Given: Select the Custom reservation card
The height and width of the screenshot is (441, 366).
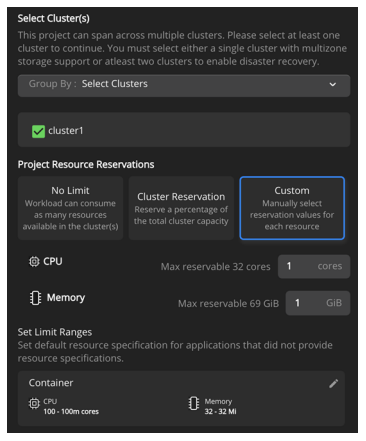Looking at the screenshot, I should [x=292, y=208].
